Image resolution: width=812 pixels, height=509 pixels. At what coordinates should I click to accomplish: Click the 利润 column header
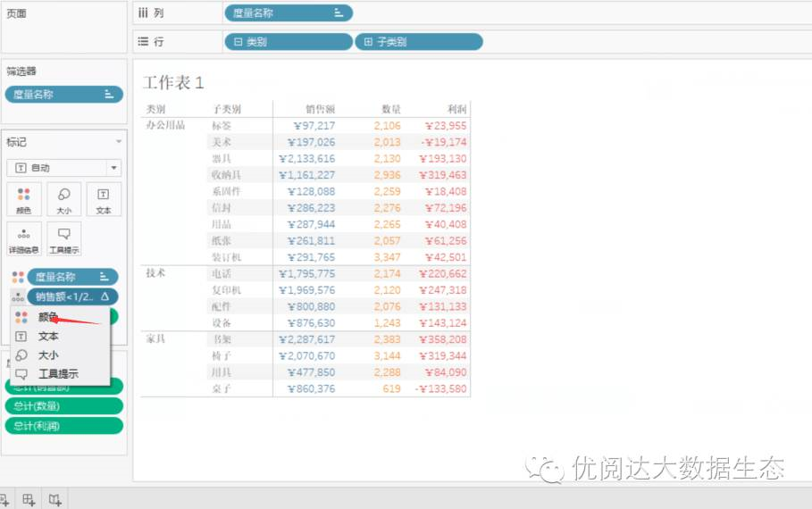click(456, 109)
